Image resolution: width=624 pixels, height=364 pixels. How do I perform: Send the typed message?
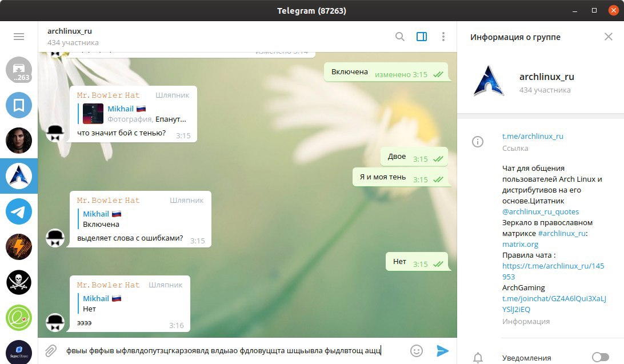pos(442,351)
